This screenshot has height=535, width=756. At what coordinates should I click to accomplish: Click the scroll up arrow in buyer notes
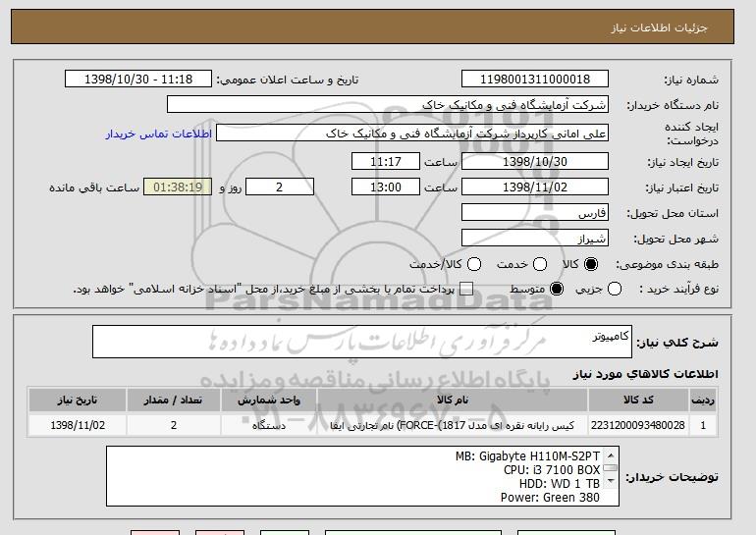pos(611,455)
